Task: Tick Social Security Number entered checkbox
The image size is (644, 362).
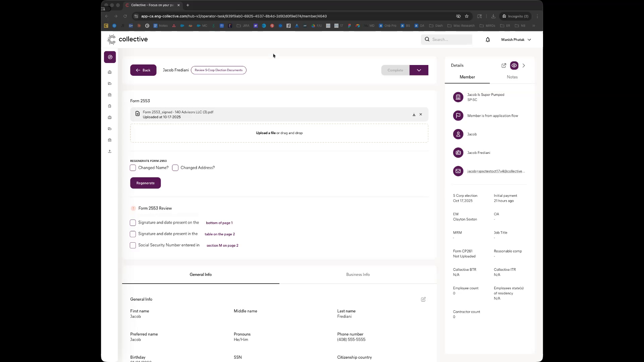Action: coord(133,245)
